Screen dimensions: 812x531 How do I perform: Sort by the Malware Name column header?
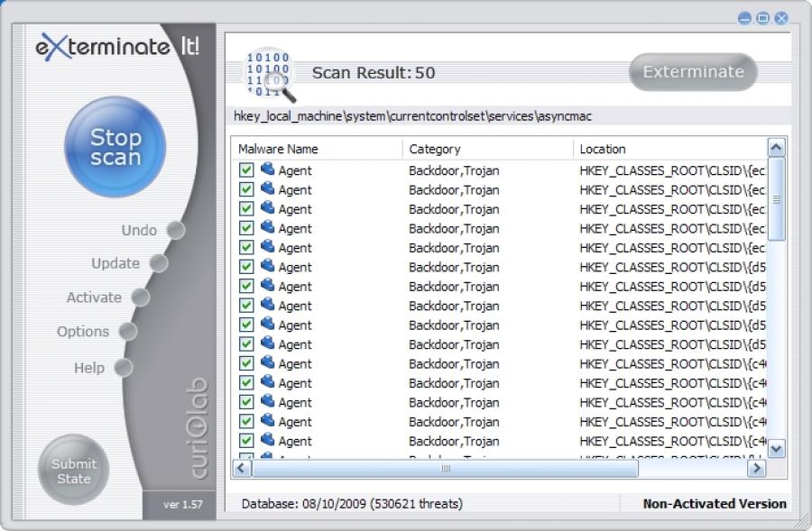click(x=317, y=149)
